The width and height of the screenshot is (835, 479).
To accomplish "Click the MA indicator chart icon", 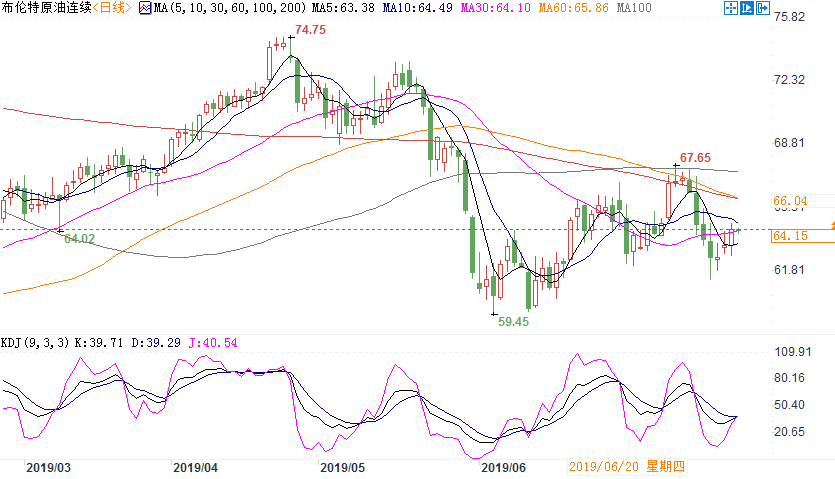I will coord(145,8).
